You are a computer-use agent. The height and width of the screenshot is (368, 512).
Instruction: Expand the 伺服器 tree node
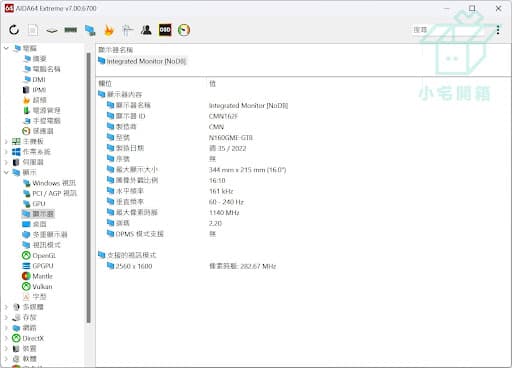(x=6, y=162)
